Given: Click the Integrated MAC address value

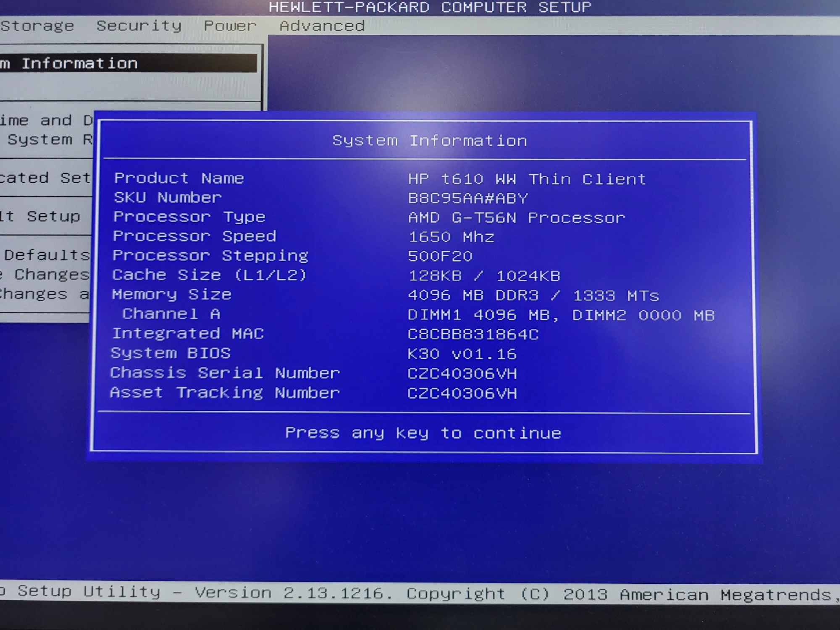Looking at the screenshot, I should tap(473, 334).
